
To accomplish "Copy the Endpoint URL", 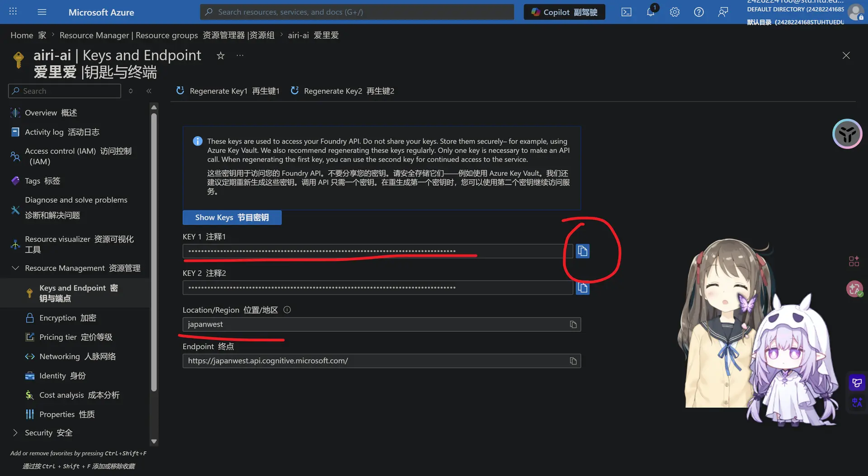I will [x=573, y=361].
